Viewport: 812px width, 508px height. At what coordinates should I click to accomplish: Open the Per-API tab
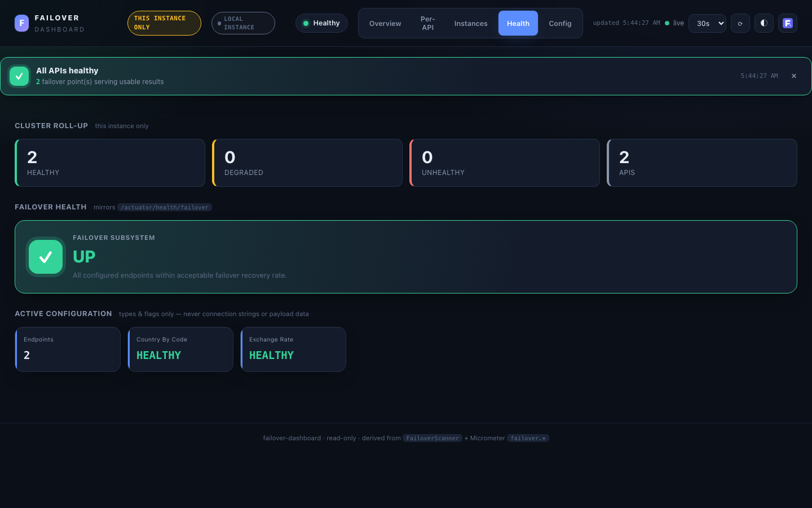(428, 23)
